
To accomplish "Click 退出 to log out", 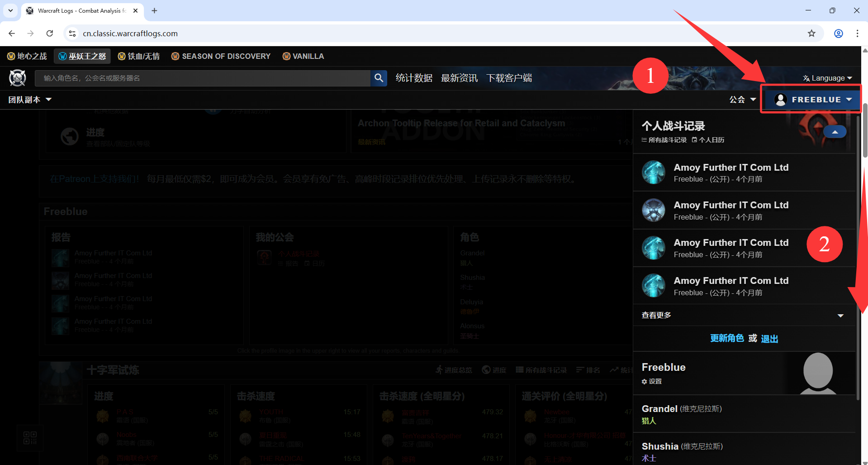I will pos(769,339).
